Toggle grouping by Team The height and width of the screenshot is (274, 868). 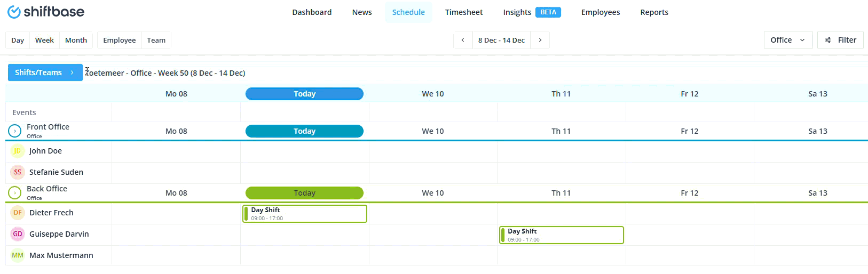pyautogui.click(x=156, y=40)
